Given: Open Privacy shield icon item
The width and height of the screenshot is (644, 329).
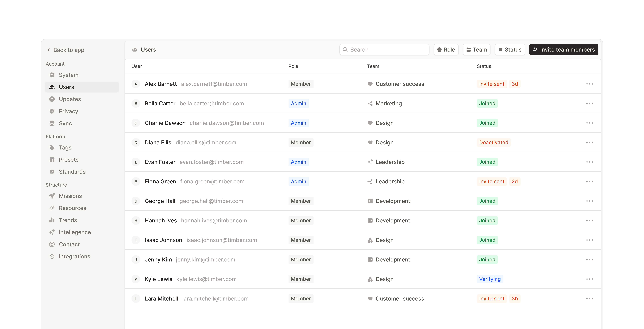Looking at the screenshot, I should point(52,111).
